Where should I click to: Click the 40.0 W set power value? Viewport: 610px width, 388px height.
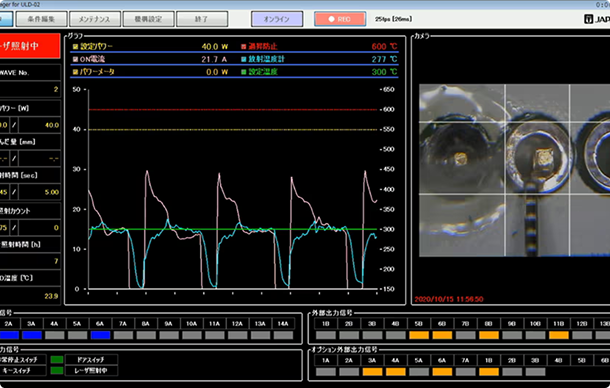(x=214, y=46)
